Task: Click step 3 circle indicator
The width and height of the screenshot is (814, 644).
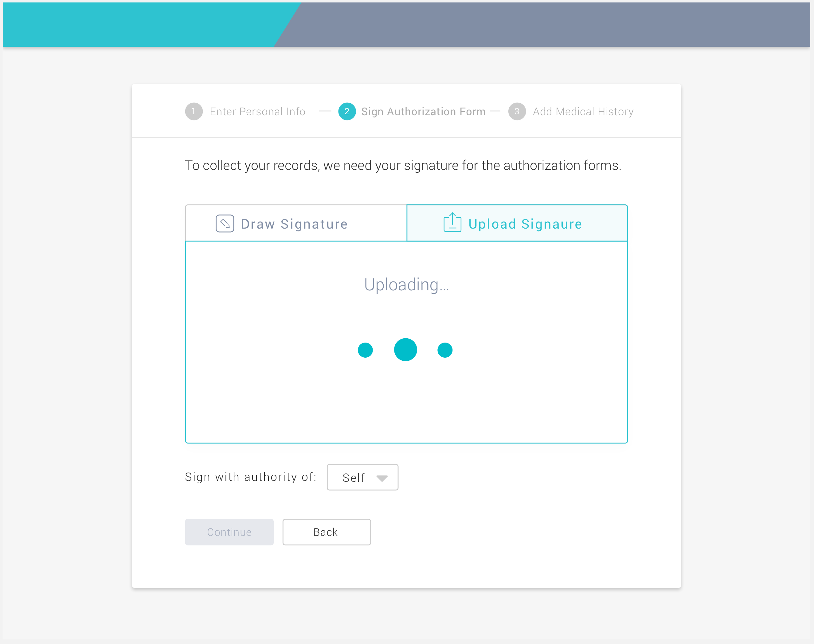Action: 517,111
